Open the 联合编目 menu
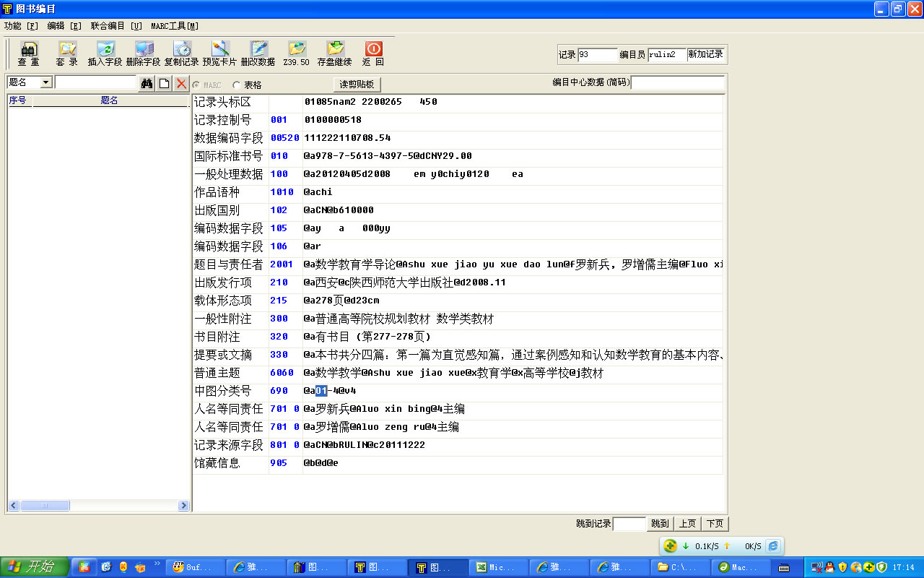This screenshot has height=578, width=924. pyautogui.click(x=116, y=26)
